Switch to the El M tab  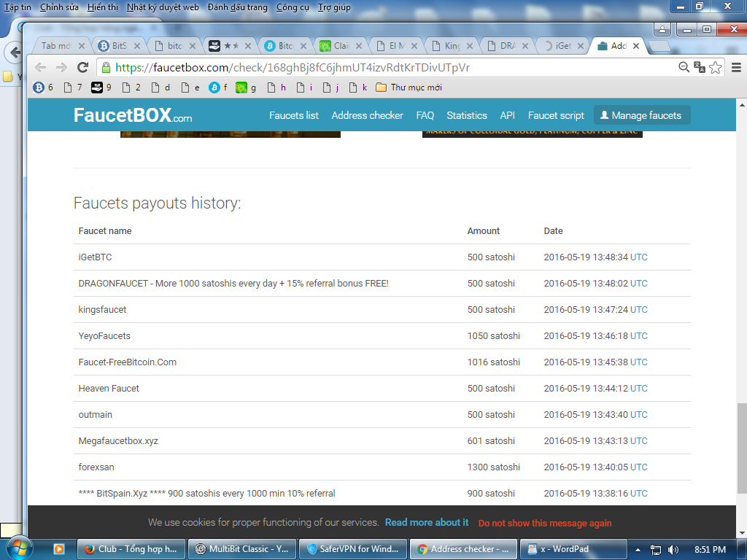(x=396, y=46)
